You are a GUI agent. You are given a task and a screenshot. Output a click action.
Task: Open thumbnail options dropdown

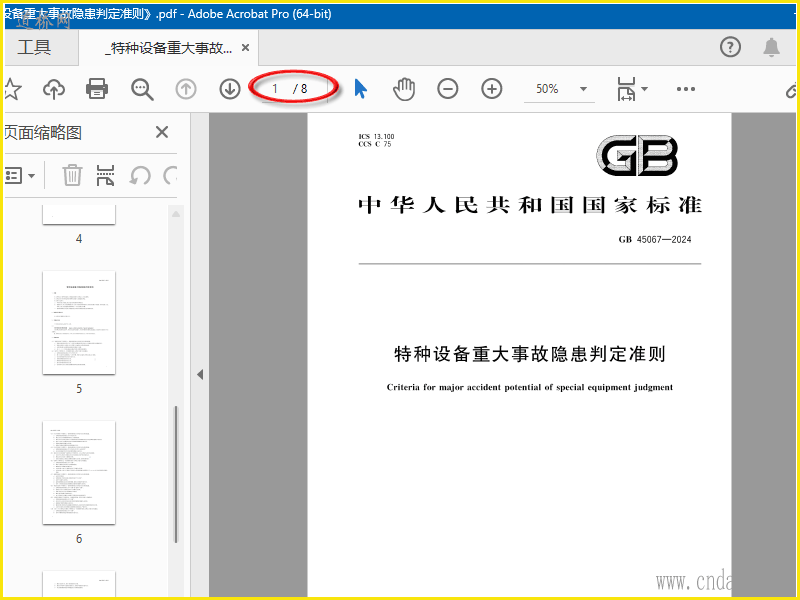[x=19, y=176]
